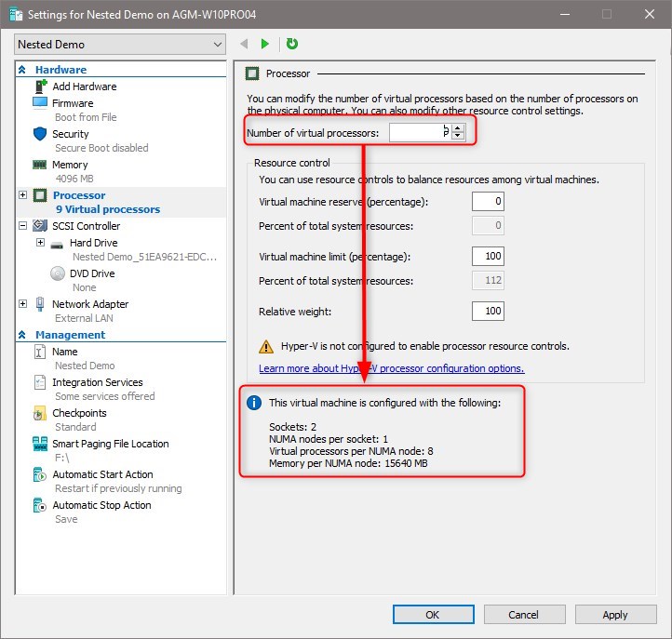Expand the Processor tree node
Viewport: 672px width, 639px height.
click(22, 195)
